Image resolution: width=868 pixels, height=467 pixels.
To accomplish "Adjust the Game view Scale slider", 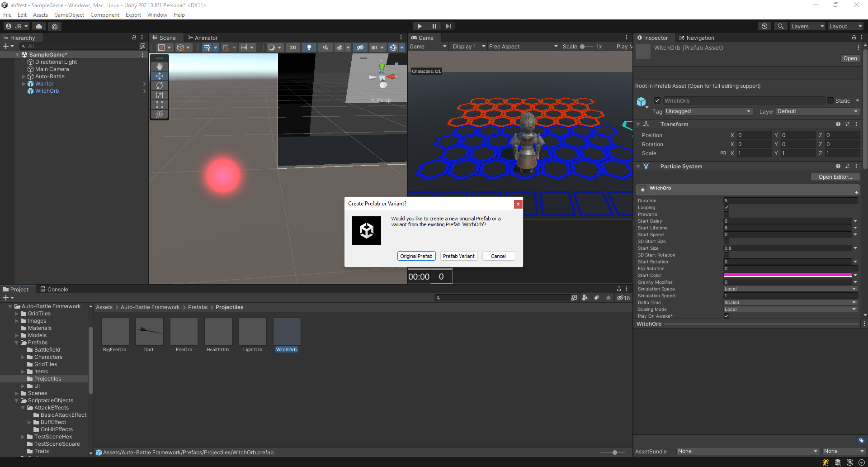I will 587,47.
